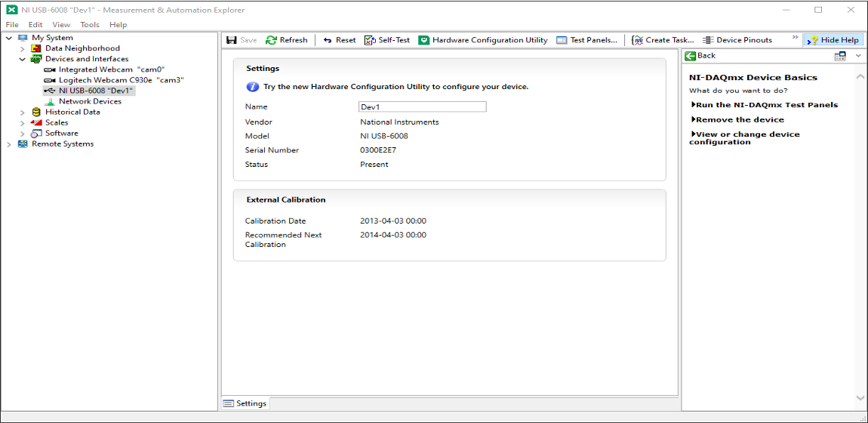The height and width of the screenshot is (423, 868).
Task: Click the vendor value National Instruments
Action: click(x=399, y=122)
